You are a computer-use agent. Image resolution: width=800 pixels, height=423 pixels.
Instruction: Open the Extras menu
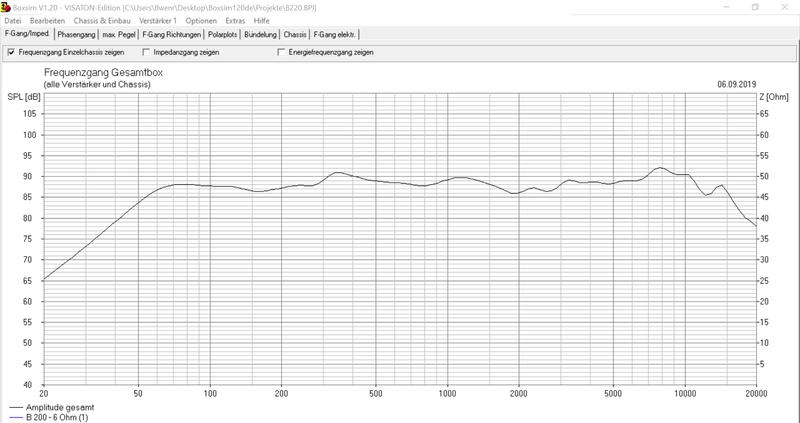(x=235, y=21)
